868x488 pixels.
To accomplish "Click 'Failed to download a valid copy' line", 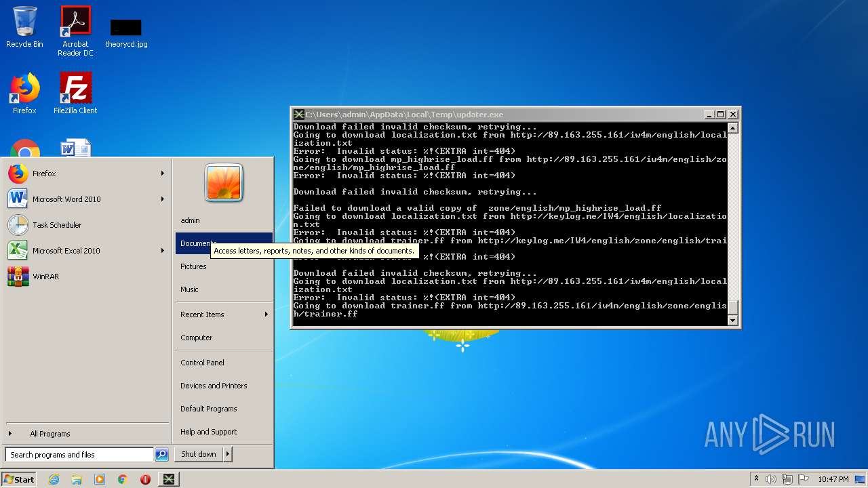I will (477, 208).
